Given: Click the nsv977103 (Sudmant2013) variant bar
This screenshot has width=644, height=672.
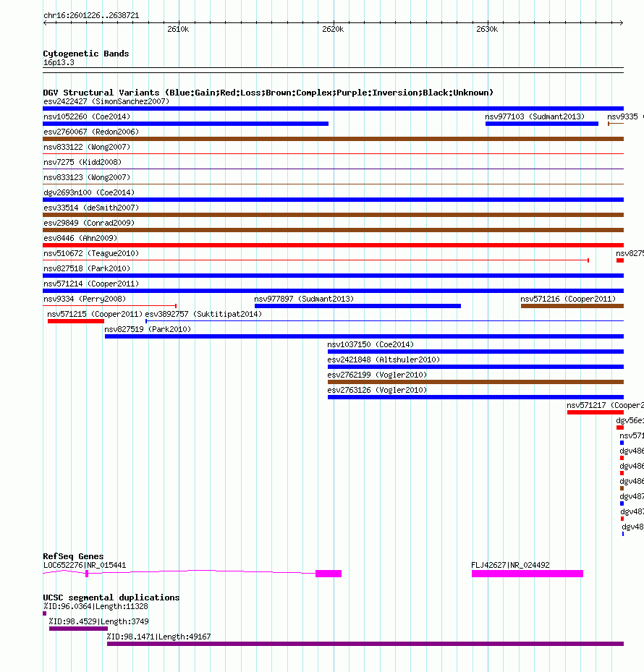Looking at the screenshot, I should tap(542, 124).
